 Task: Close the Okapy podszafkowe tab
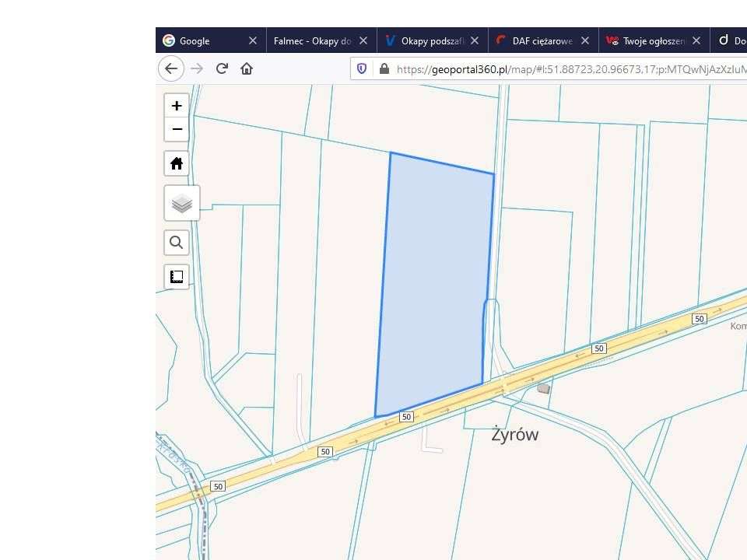click(x=475, y=41)
